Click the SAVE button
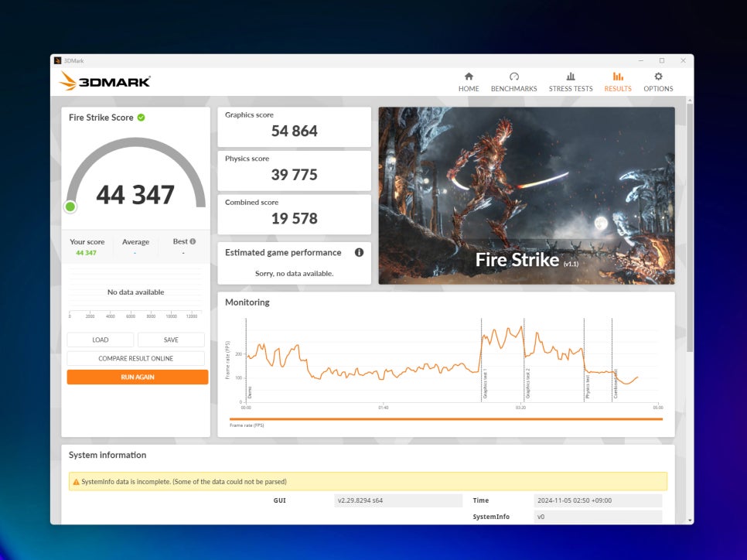This screenshot has height=560, width=747. point(171,340)
